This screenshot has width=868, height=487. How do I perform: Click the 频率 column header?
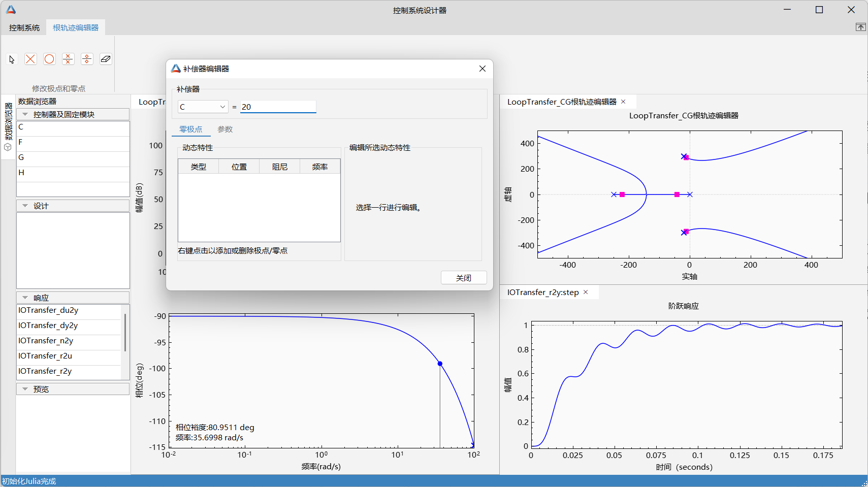(x=320, y=167)
